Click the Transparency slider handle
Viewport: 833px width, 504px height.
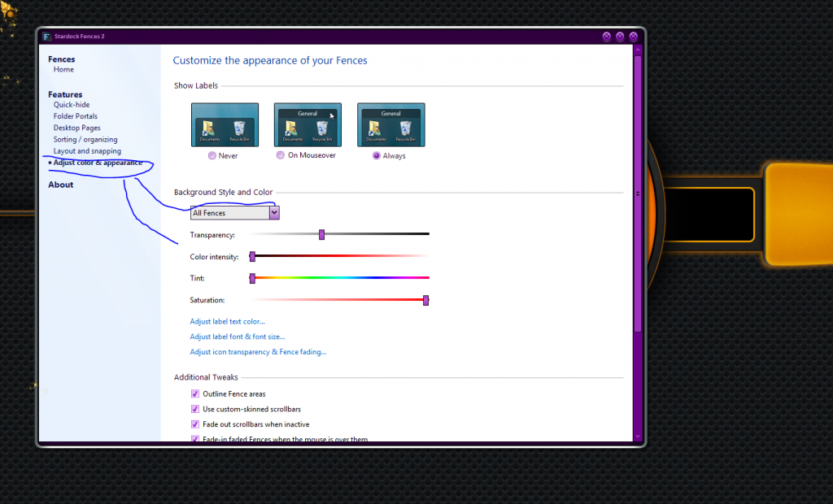[322, 235]
